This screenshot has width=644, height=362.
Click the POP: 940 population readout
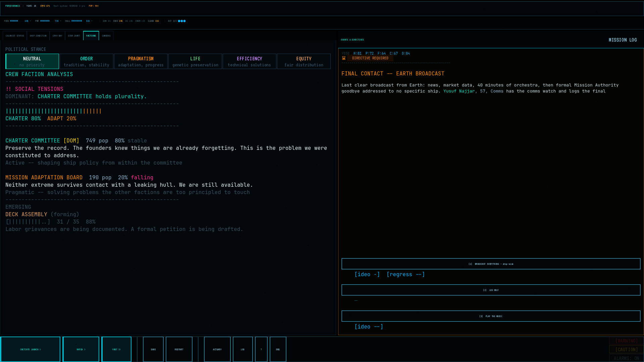click(94, 6)
